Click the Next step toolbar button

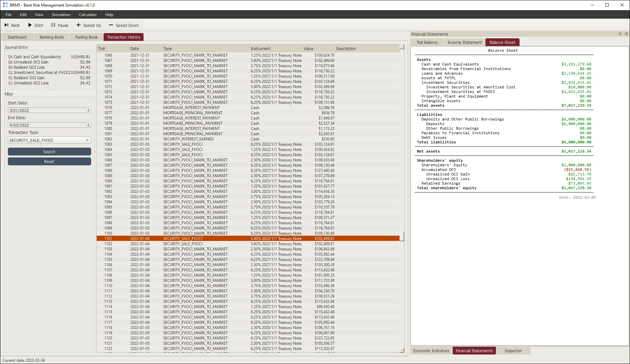(12, 25)
